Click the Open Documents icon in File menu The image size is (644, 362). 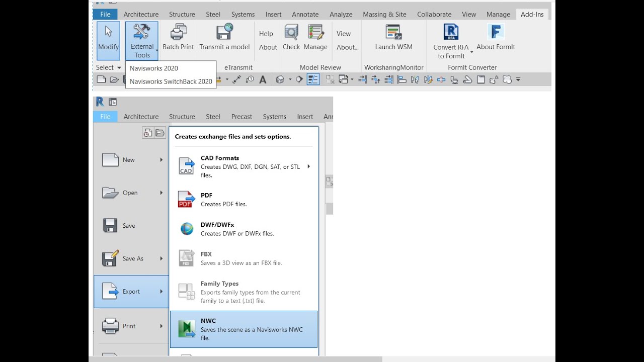tap(160, 133)
